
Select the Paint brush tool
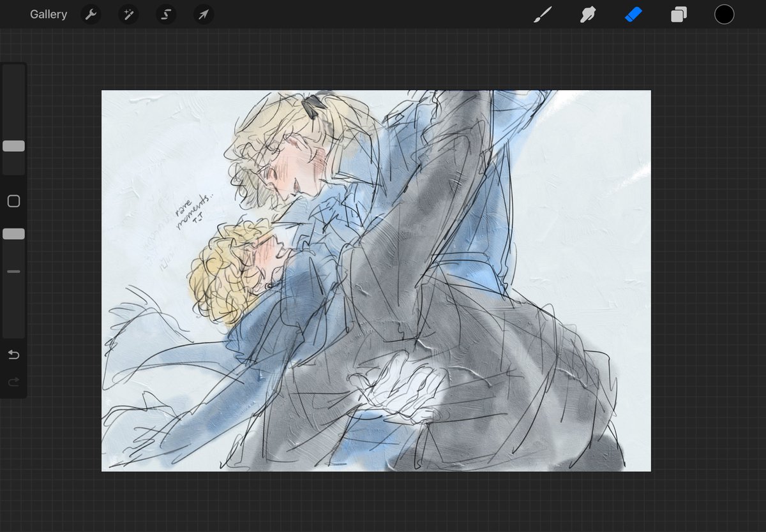pyautogui.click(x=543, y=14)
